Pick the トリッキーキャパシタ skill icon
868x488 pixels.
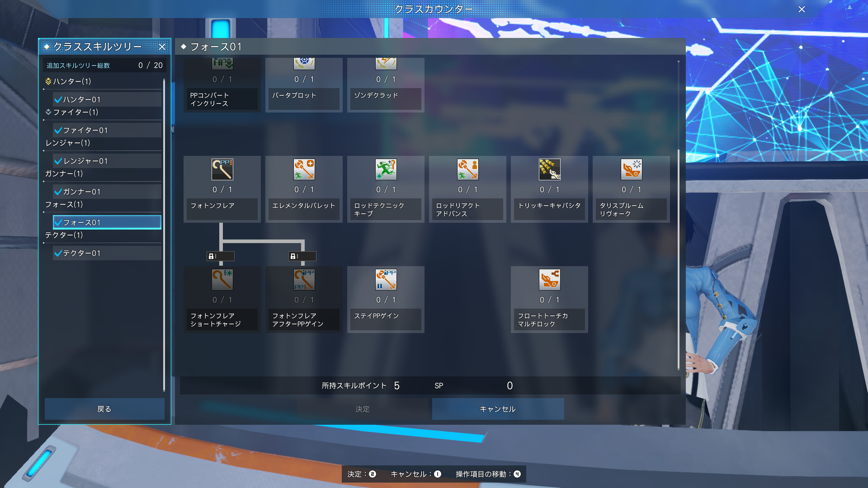tap(549, 169)
